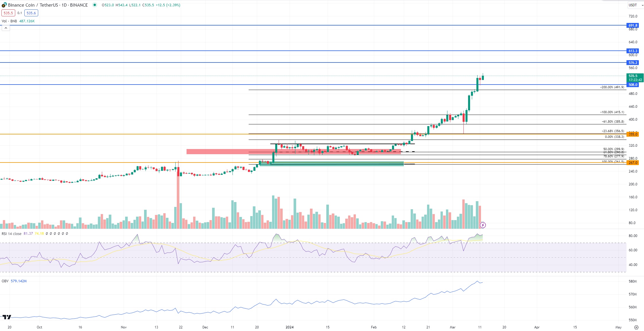Image resolution: width=644 pixels, height=331 pixels.
Task: Select the -61.80% (385.8) Fibonacci level label
Action: point(613,122)
